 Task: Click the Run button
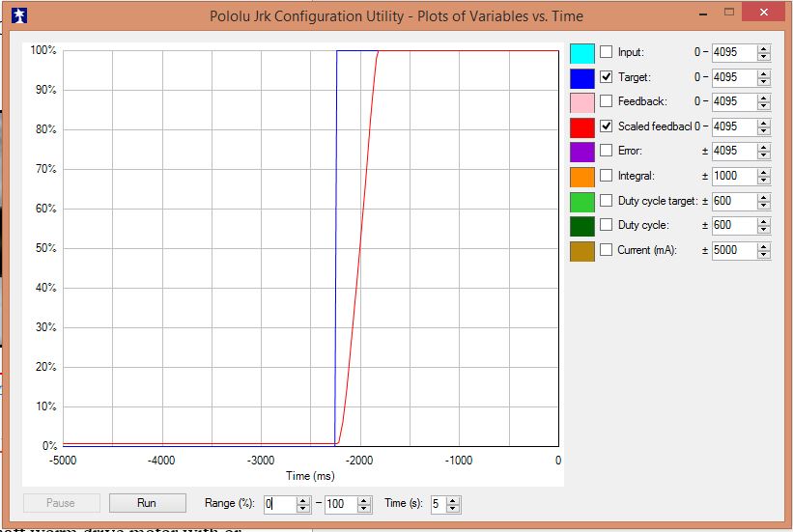point(147,503)
